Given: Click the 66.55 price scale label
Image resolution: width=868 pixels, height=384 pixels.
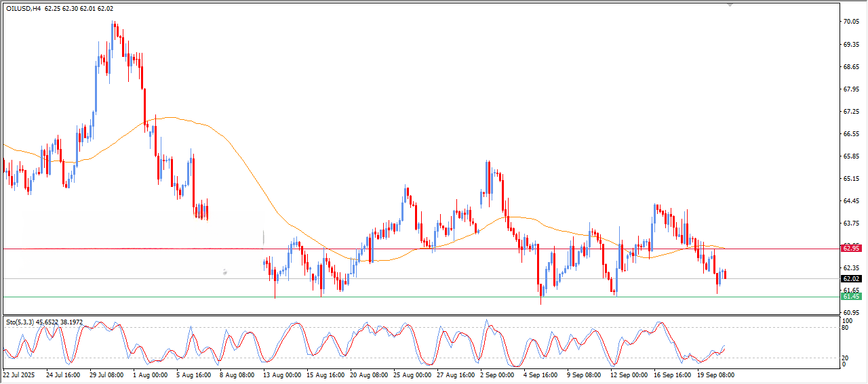Looking at the screenshot, I should click(850, 134).
